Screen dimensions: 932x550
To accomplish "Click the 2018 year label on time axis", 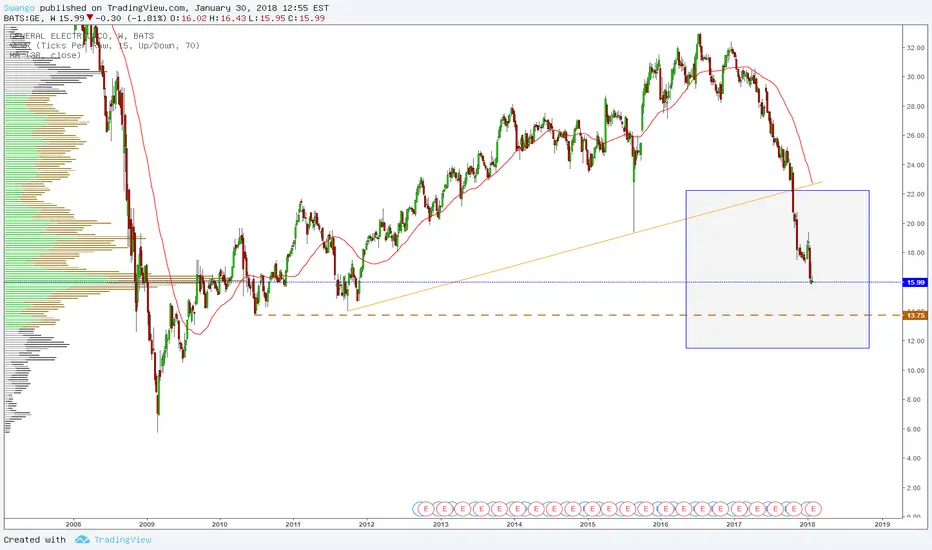I will [x=807, y=524].
